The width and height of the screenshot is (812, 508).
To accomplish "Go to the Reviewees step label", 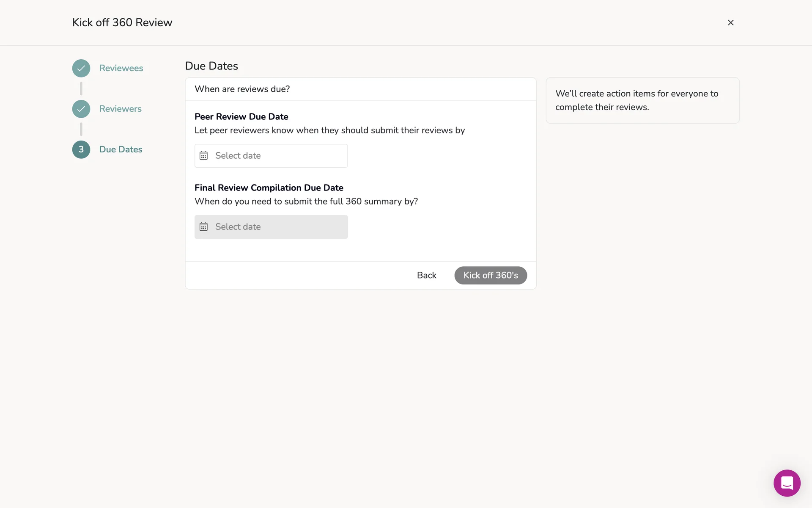I will 121,68.
